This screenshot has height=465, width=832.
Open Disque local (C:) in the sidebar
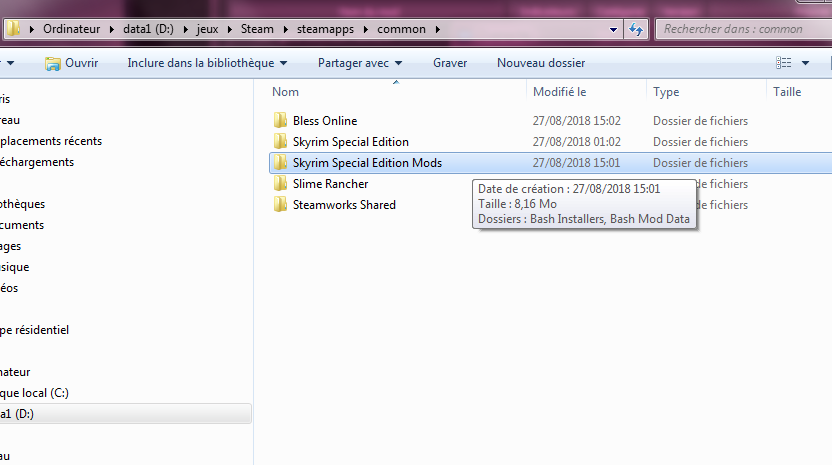coord(34,393)
